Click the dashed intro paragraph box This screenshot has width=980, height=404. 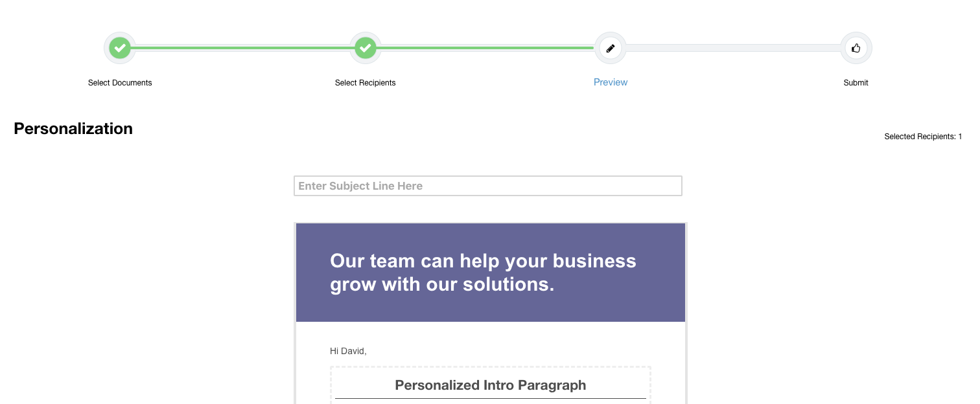tap(491, 386)
